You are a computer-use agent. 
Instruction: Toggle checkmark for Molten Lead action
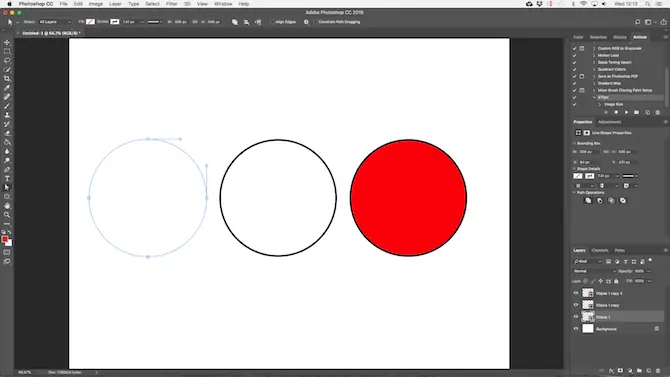point(574,56)
